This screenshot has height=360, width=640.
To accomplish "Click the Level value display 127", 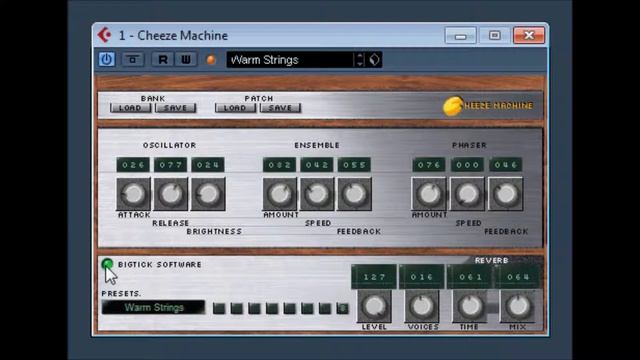I will (374, 277).
